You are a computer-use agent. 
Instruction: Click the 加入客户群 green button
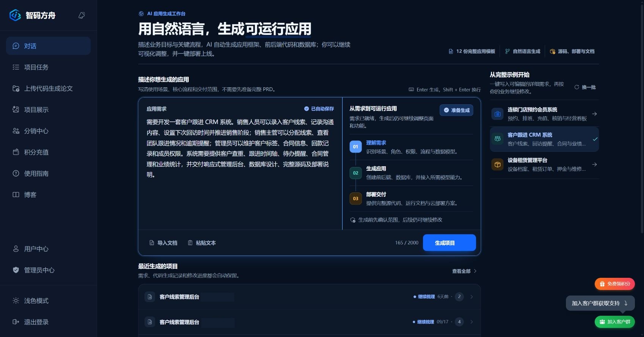tap(614, 322)
